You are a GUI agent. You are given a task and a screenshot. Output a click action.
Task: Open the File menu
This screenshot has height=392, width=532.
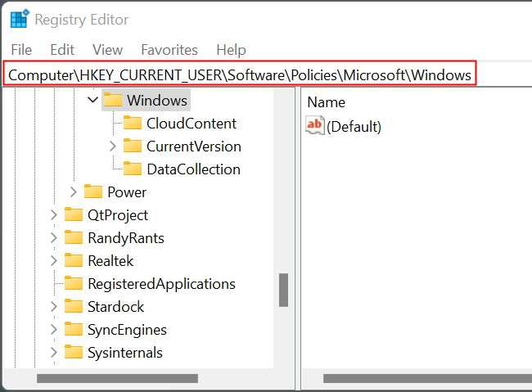[x=21, y=50]
